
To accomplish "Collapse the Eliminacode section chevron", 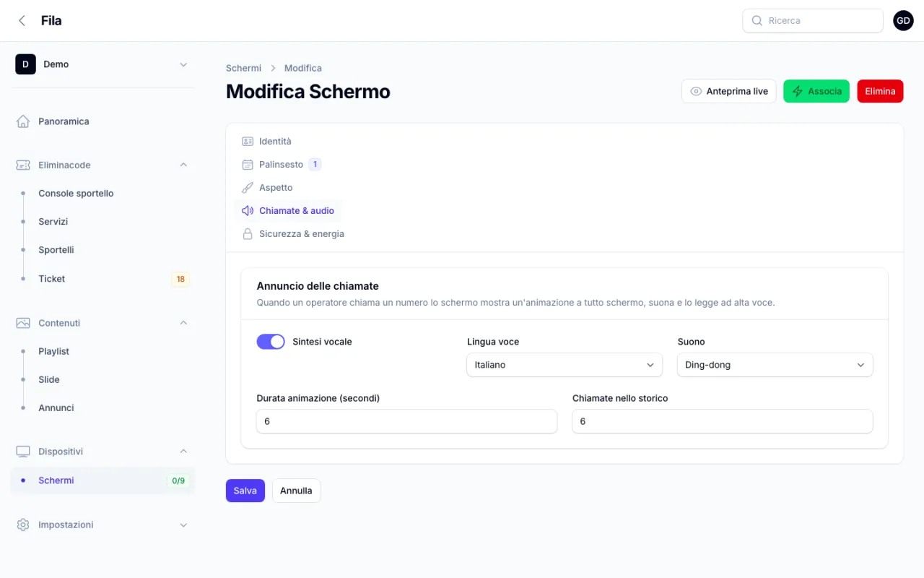I will tap(183, 165).
